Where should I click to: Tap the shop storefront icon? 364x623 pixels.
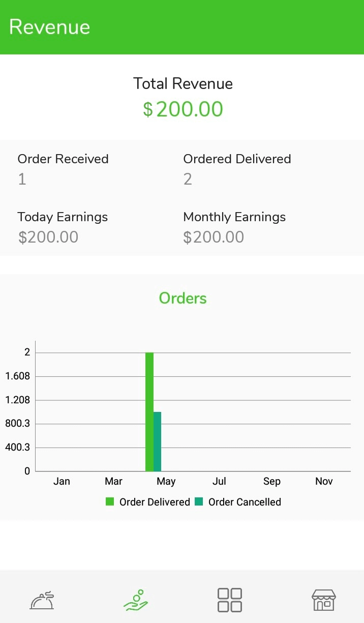[x=324, y=599]
